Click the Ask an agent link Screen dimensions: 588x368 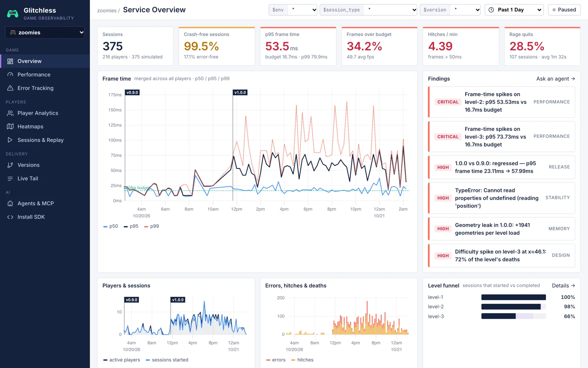click(x=556, y=79)
